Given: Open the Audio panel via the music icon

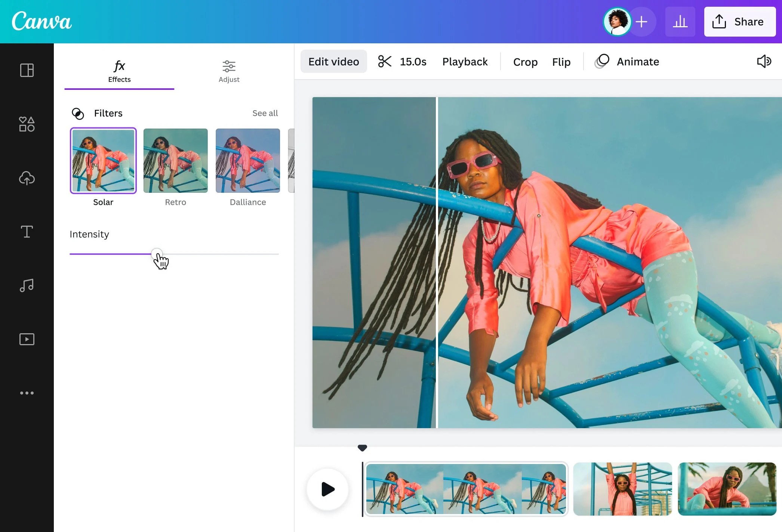Looking at the screenshot, I should point(27,285).
